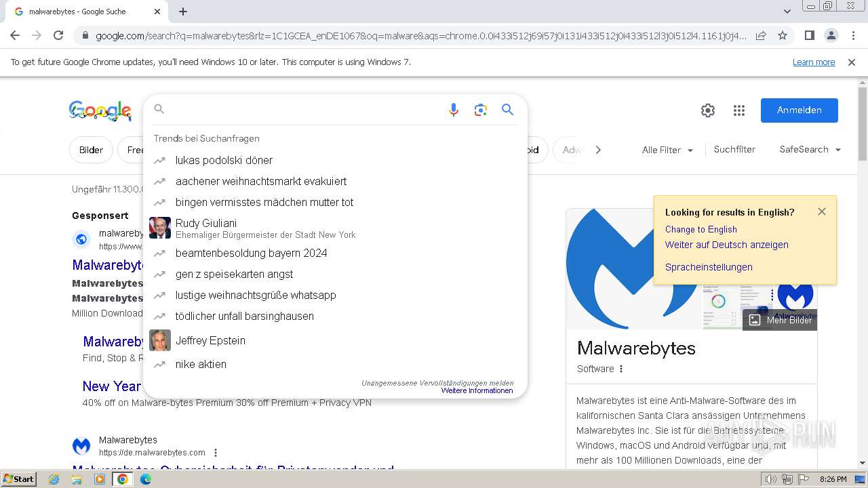Click Change to English link
Screen dimensions: 868x488
tap(701, 229)
